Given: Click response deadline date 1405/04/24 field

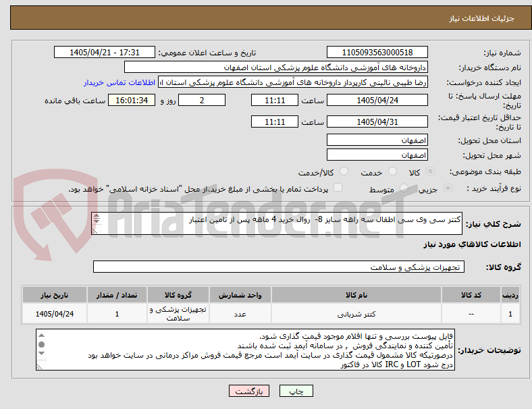Looking at the screenshot, I should 377,100.
